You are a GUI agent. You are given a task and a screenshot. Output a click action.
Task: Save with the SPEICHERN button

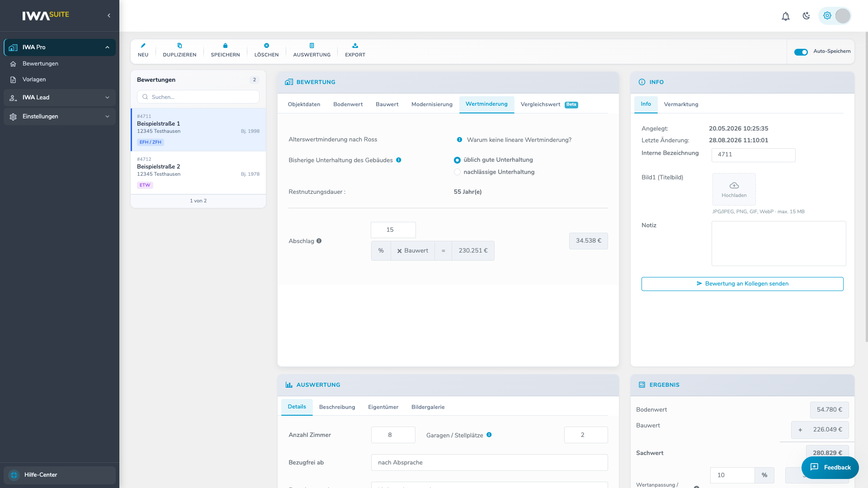pyautogui.click(x=225, y=51)
